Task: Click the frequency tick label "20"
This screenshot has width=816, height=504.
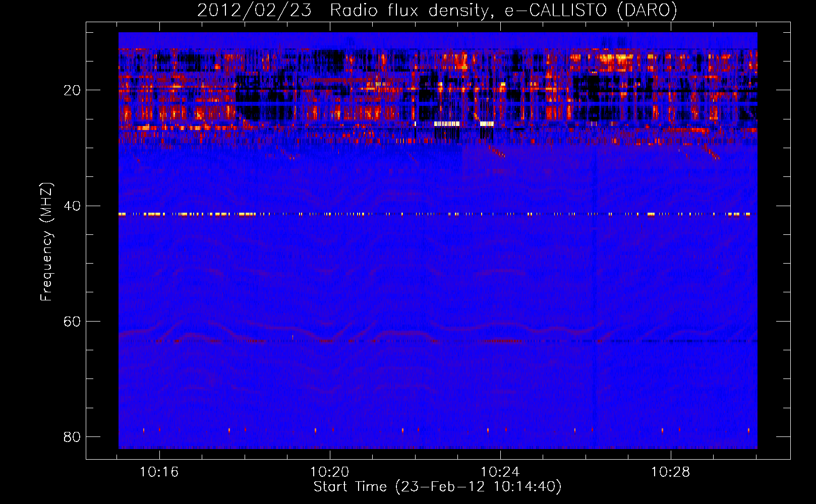Action: coord(72,90)
